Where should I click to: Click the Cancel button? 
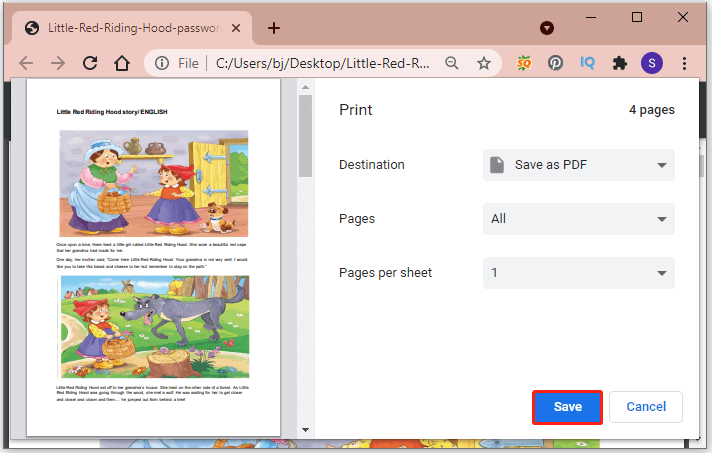[x=646, y=407]
